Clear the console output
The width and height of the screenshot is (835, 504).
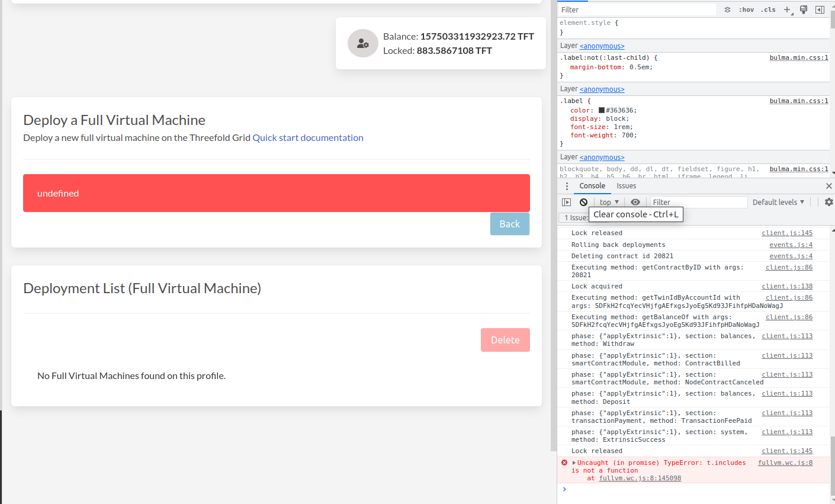[x=584, y=201]
